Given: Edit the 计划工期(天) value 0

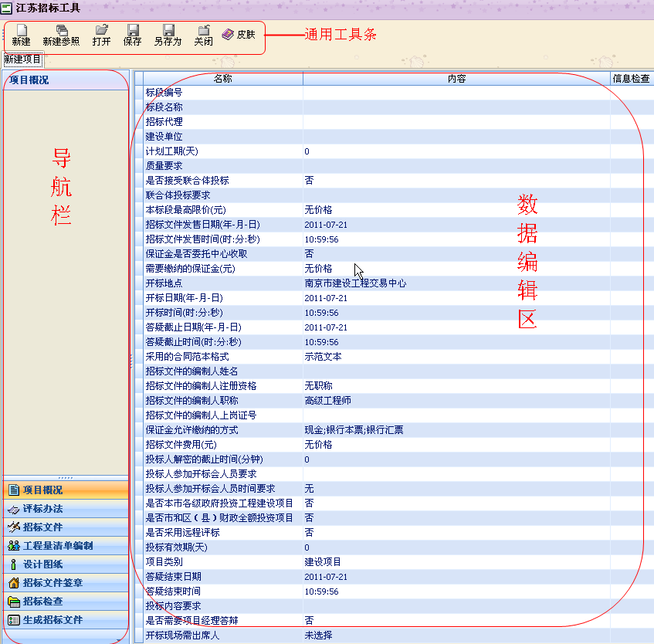Looking at the screenshot, I should (456, 151).
